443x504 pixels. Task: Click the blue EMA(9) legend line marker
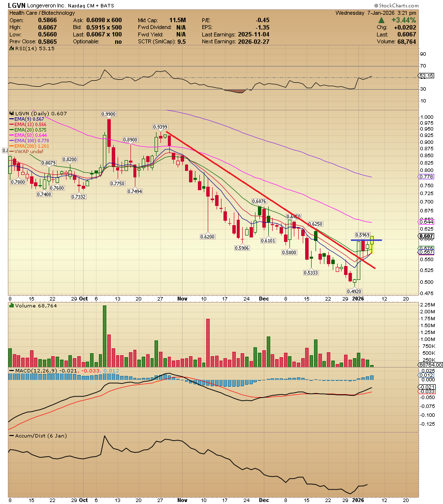[12, 119]
